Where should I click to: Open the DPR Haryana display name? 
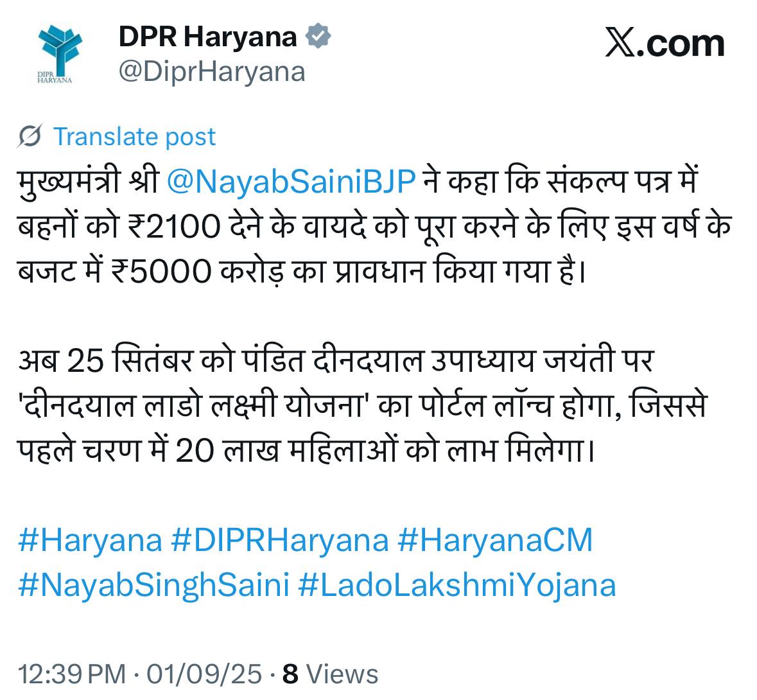(207, 37)
